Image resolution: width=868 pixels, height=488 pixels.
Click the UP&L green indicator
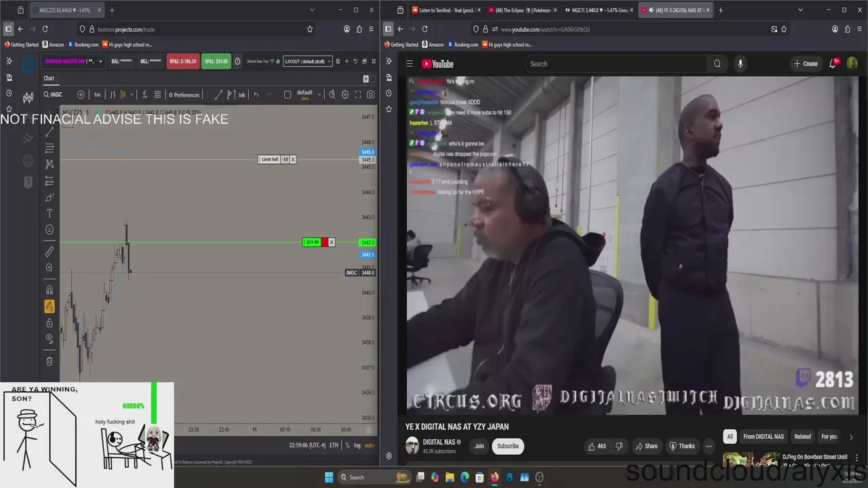tap(216, 61)
